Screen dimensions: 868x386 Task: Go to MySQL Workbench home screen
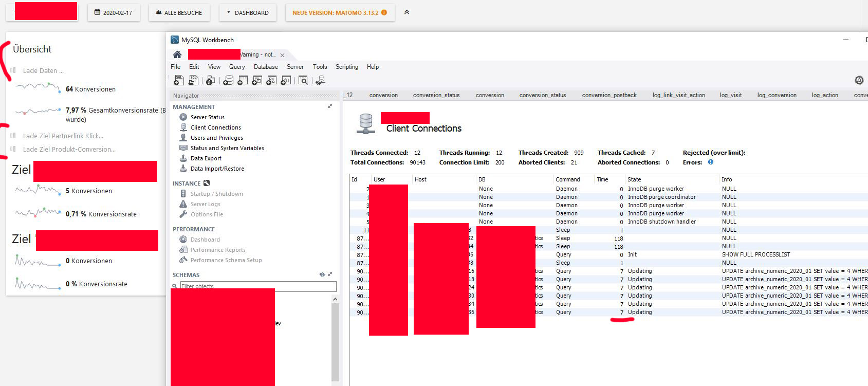tap(177, 54)
